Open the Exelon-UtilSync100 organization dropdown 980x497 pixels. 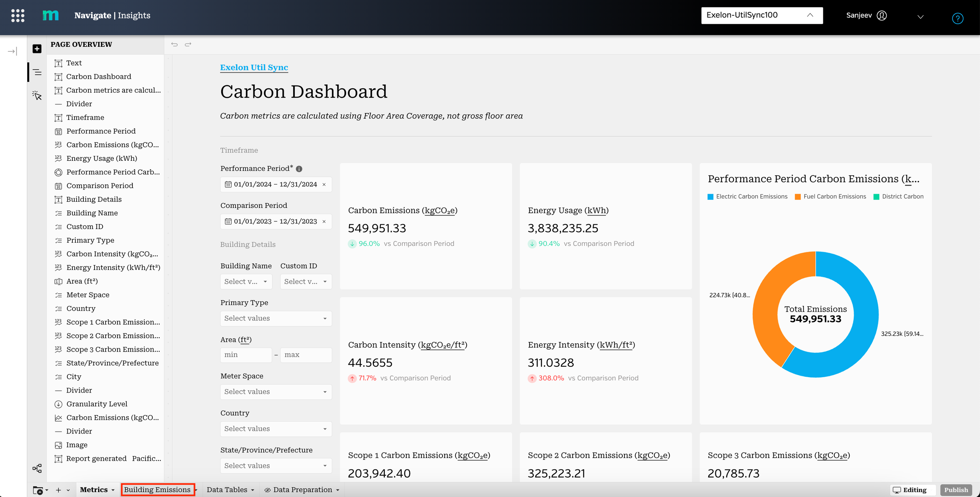pyautogui.click(x=762, y=15)
